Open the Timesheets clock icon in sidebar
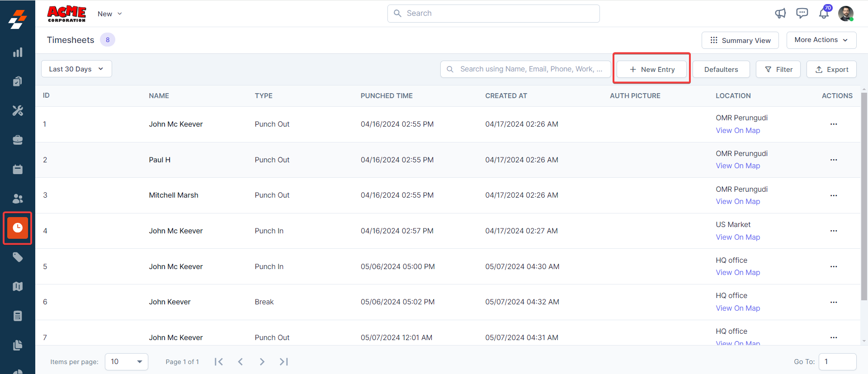Image resolution: width=868 pixels, height=374 pixels. pos(18,227)
